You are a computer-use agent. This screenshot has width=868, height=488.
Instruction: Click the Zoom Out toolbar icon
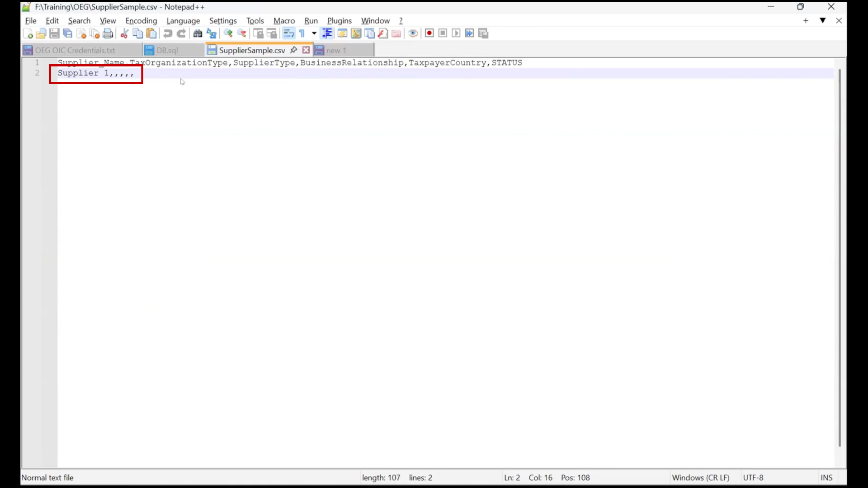coord(241,33)
